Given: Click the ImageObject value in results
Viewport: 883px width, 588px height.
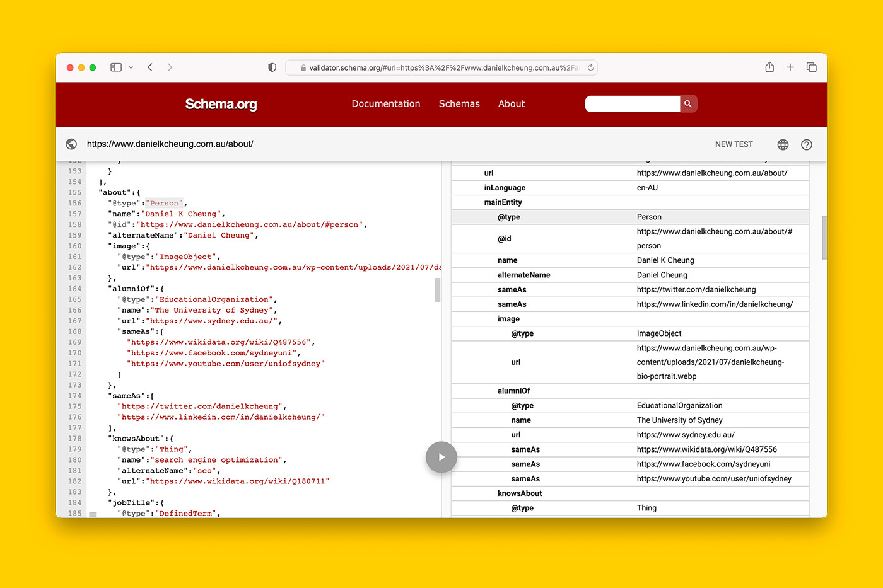Looking at the screenshot, I should coord(659,333).
